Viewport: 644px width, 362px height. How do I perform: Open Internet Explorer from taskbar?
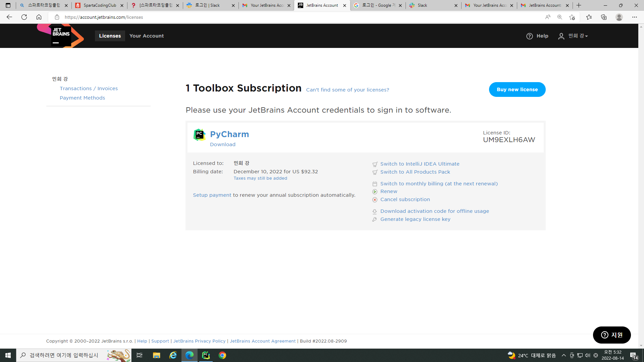click(x=173, y=355)
